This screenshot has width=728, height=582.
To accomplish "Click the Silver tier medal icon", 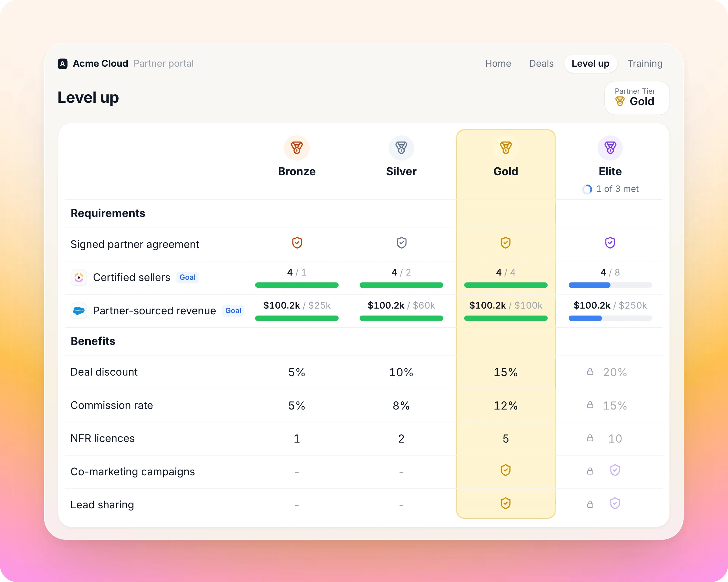I will click(401, 148).
